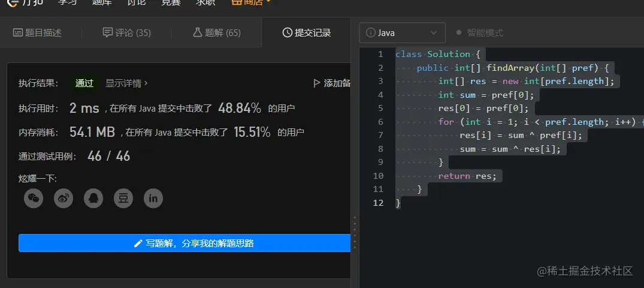
Task: Click code line 'sum = sum ^ res[i];'
Action: 510,149
